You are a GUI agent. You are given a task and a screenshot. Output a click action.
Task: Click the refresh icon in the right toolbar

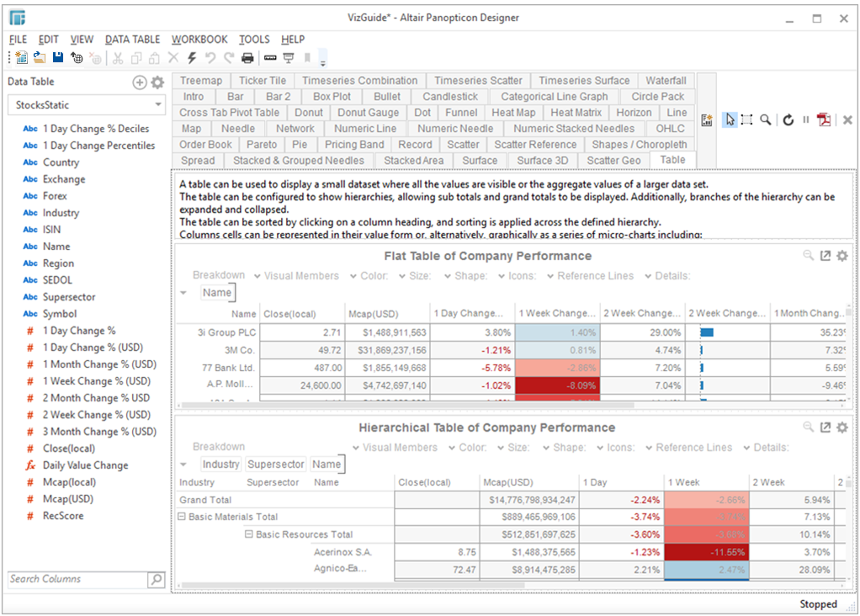coord(788,120)
